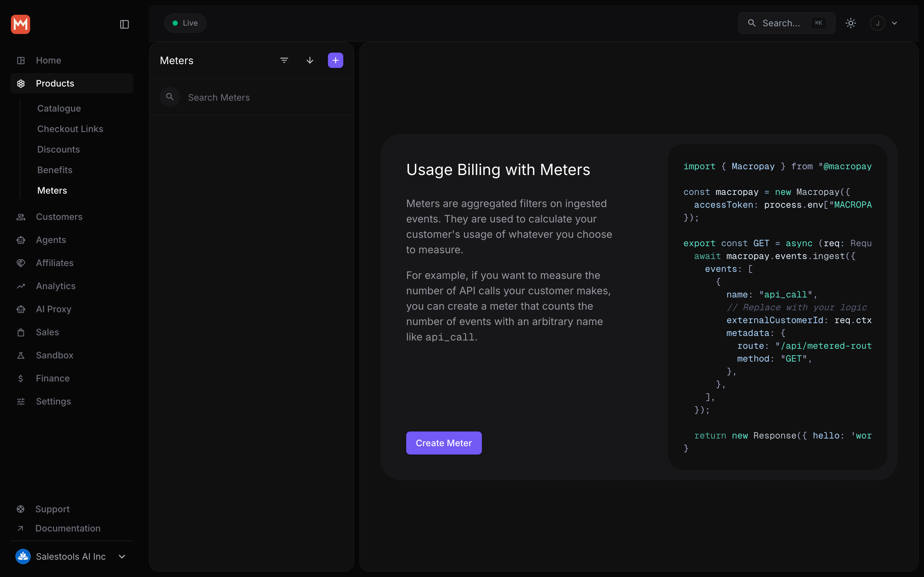Change sort direction with arrow icon
The image size is (924, 577).
point(310,60)
